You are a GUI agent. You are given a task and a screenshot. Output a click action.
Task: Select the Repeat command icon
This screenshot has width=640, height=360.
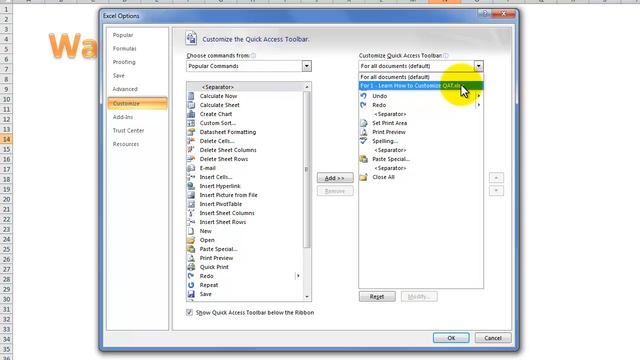(x=191, y=285)
